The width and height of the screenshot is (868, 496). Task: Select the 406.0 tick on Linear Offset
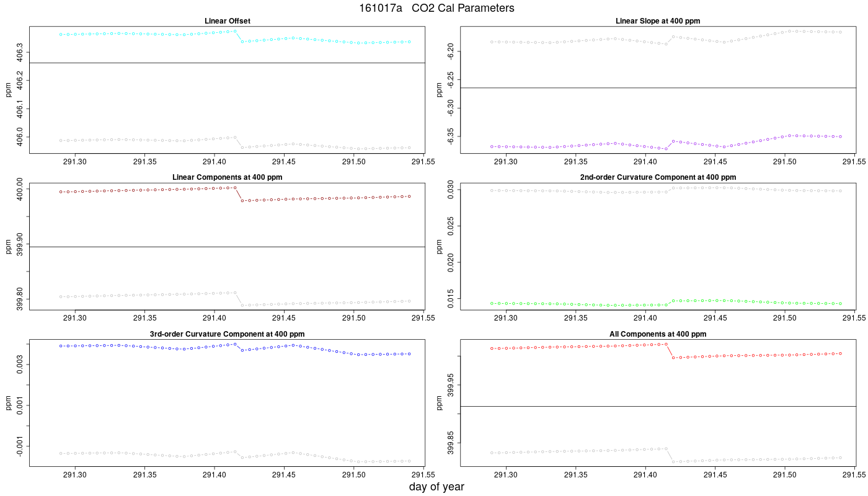click(x=20, y=137)
